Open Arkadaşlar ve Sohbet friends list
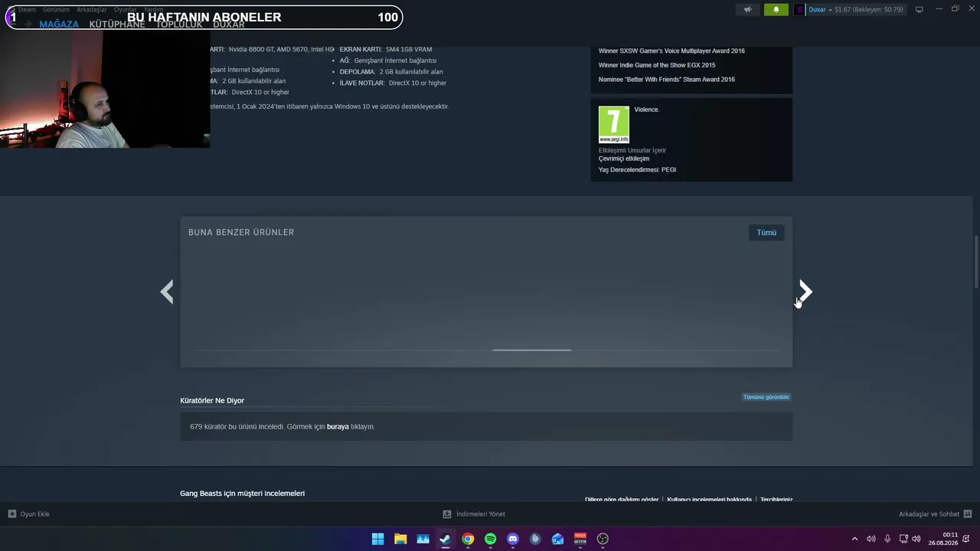980x551 pixels. pos(929,514)
